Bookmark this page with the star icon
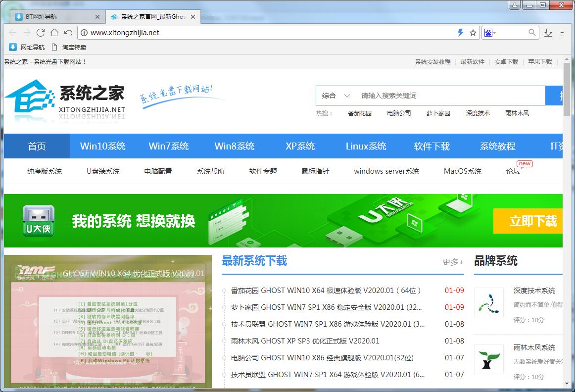The image size is (575, 392). (x=473, y=33)
